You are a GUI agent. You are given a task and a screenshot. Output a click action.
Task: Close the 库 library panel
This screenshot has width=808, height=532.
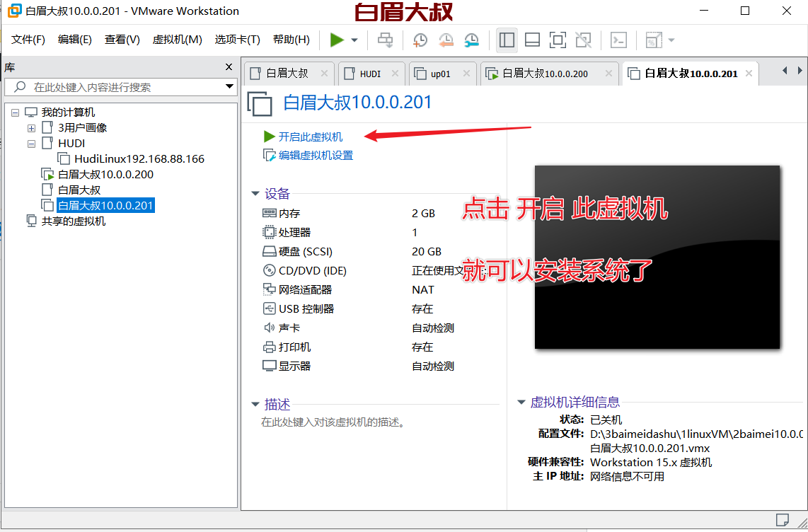click(x=229, y=67)
